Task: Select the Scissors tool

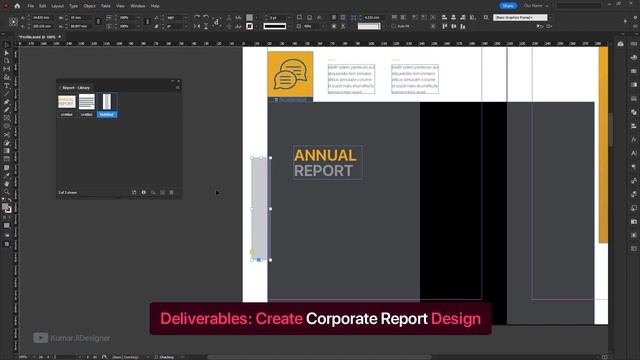Action: (x=7, y=135)
